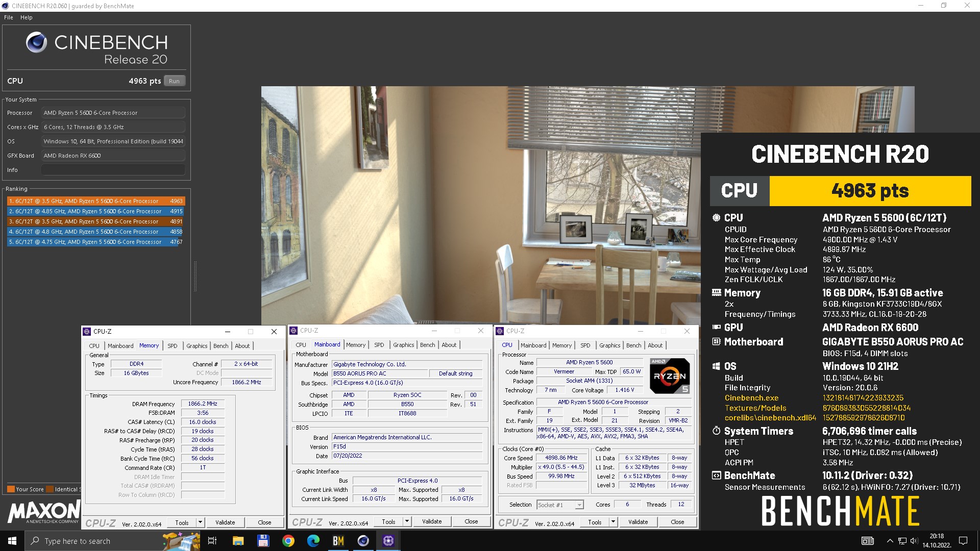Select ranking row 2 at 4.85 GHz
This screenshot has height=551, width=980.
(x=96, y=211)
